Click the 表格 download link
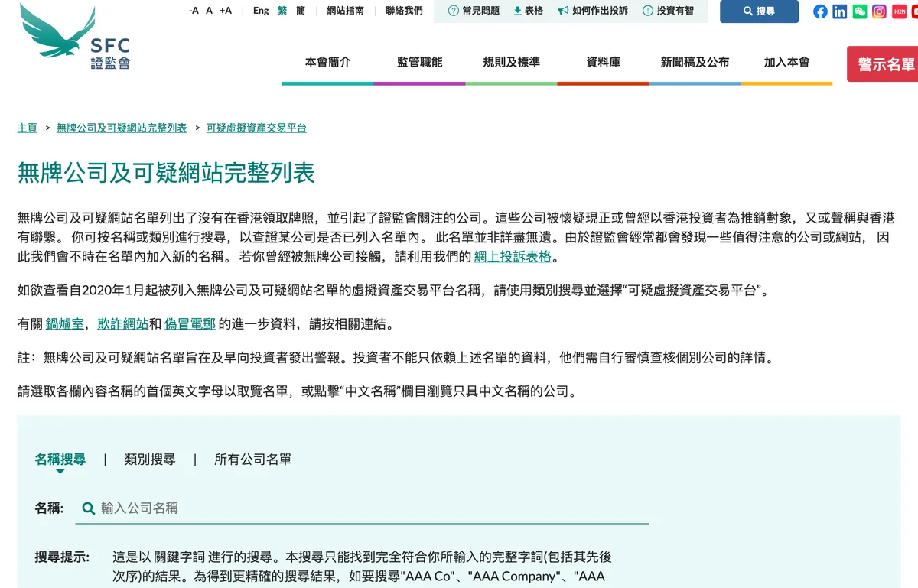 point(529,11)
